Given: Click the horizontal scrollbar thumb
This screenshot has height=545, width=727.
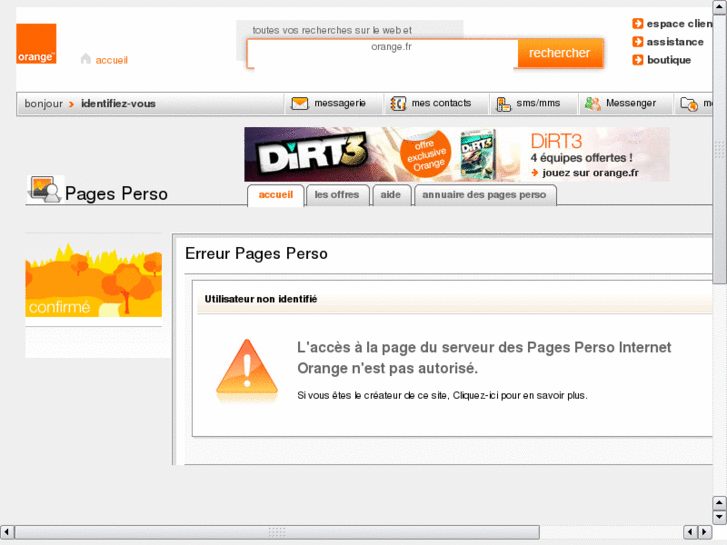Looking at the screenshot, I should point(277,532).
